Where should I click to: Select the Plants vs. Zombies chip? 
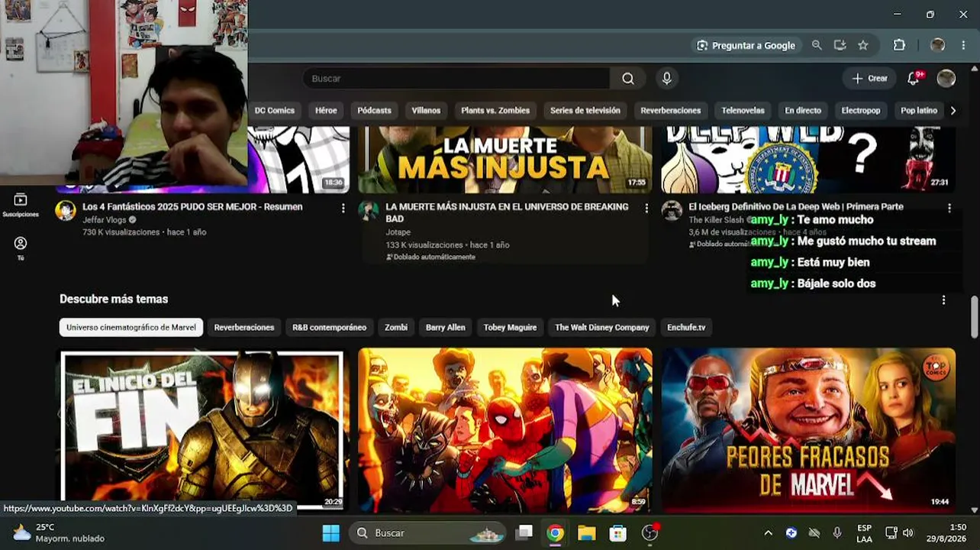495,111
